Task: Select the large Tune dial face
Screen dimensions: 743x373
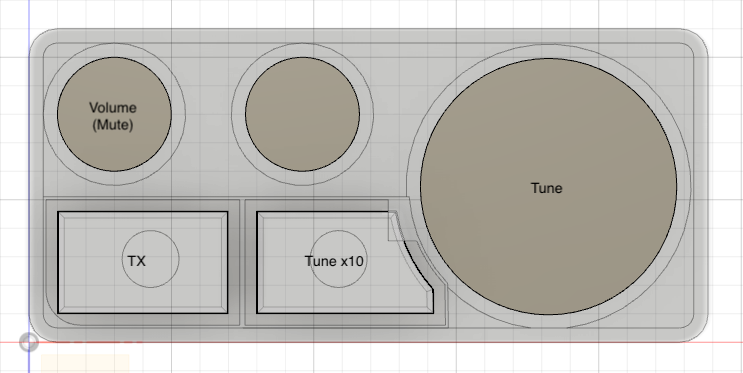Action: tap(548, 187)
